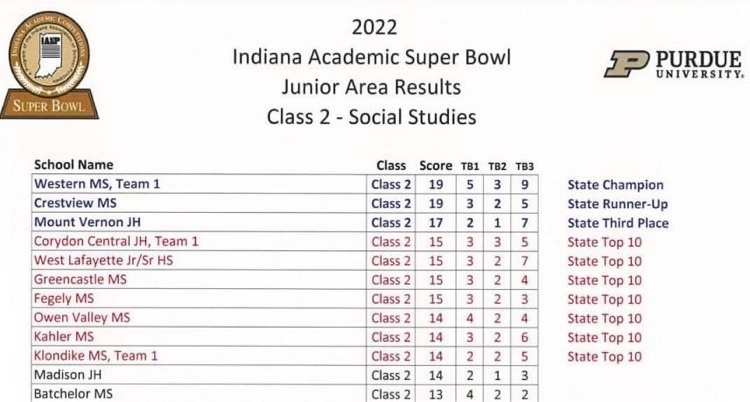Click the School Name column header
The height and width of the screenshot is (402, 750).
pyautogui.click(x=74, y=164)
